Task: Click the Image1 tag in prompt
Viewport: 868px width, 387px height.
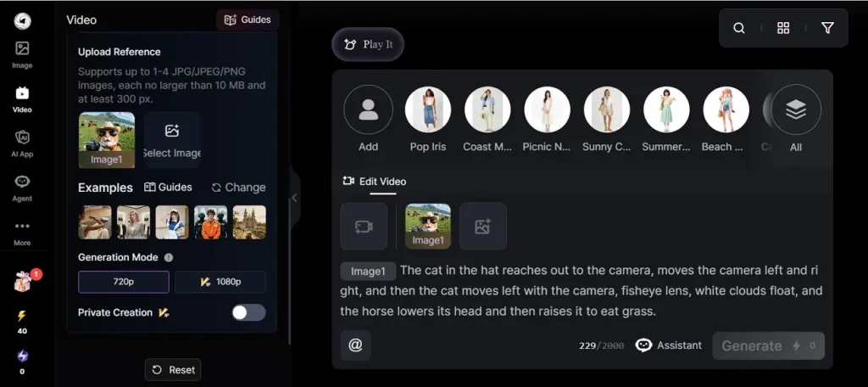Action: click(x=368, y=271)
